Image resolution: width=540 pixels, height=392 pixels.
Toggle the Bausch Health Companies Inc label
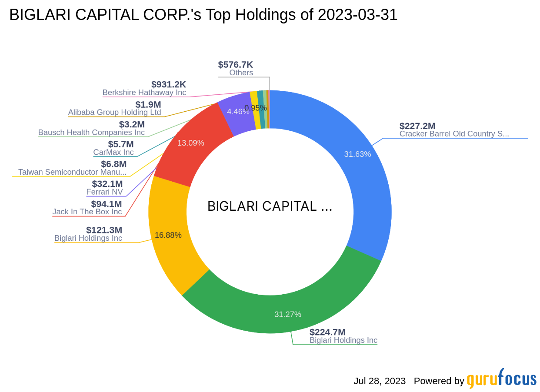(x=92, y=133)
